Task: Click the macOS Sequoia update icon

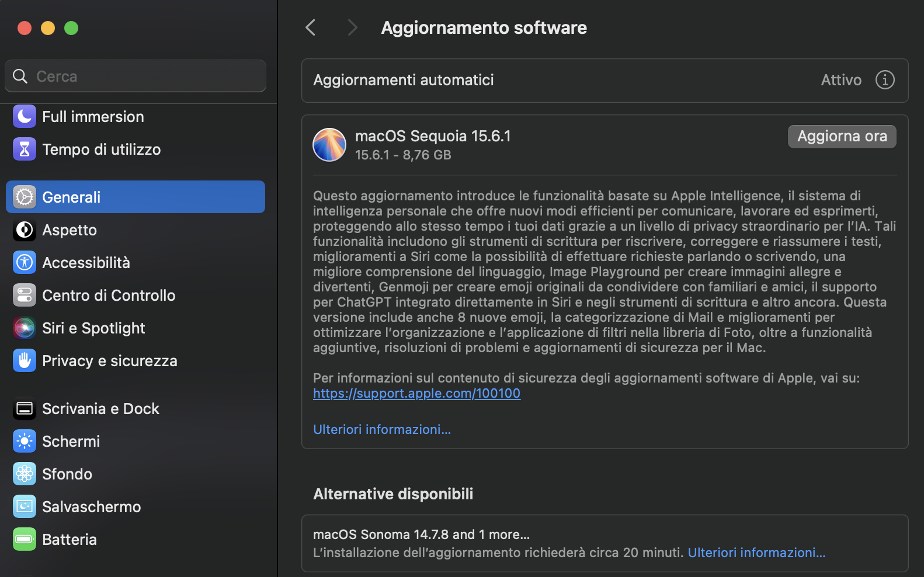Action: tap(329, 145)
